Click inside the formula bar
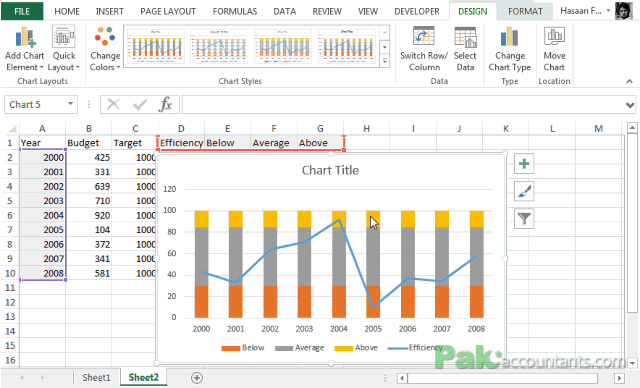640x388 pixels. (x=402, y=105)
